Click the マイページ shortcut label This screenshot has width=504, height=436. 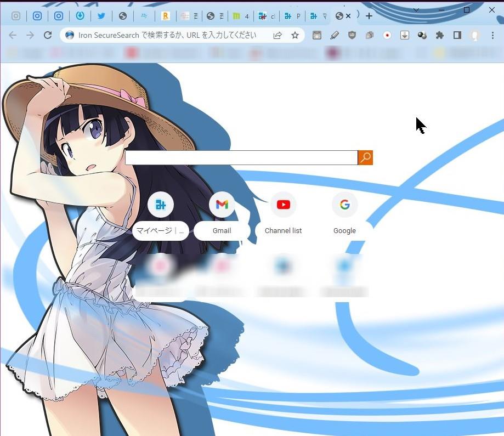point(160,230)
